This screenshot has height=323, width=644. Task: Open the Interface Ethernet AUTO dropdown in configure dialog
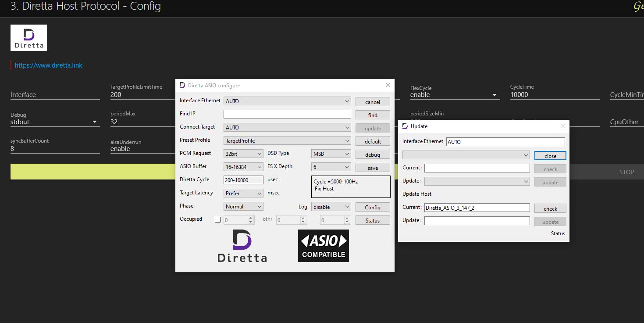(287, 101)
